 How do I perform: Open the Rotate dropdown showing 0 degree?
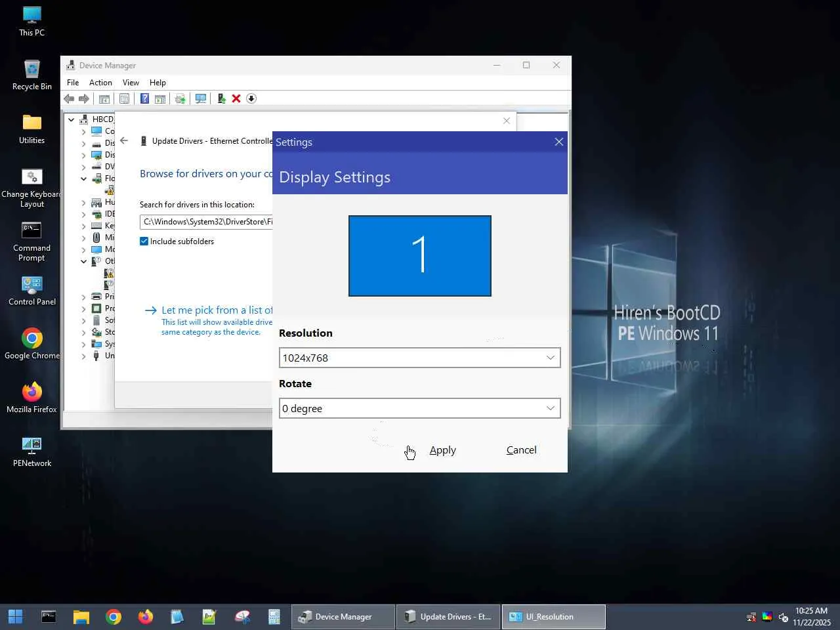[x=420, y=408]
